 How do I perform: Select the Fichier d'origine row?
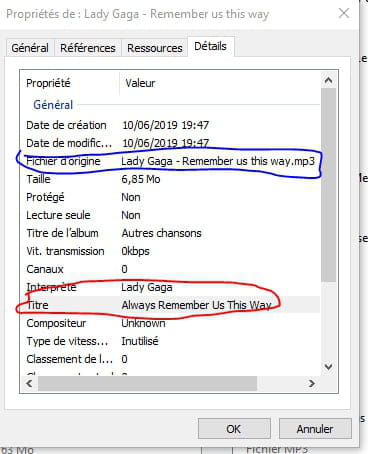tap(170, 161)
